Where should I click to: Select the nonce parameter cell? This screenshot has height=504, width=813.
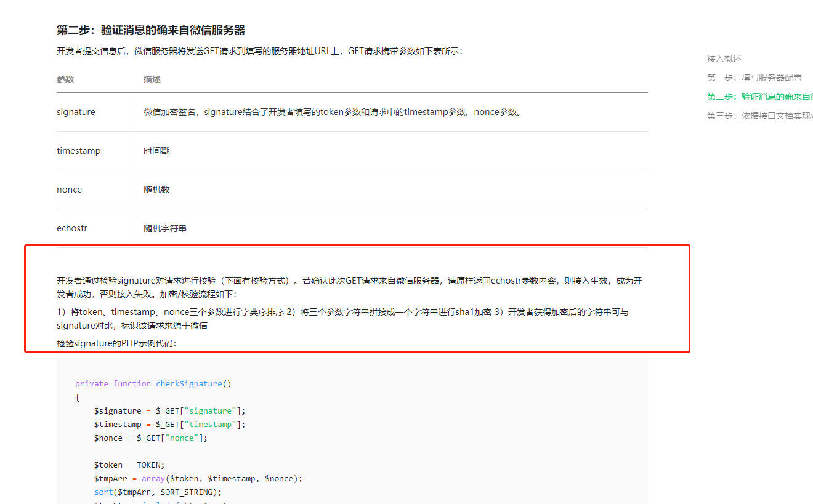coord(94,190)
